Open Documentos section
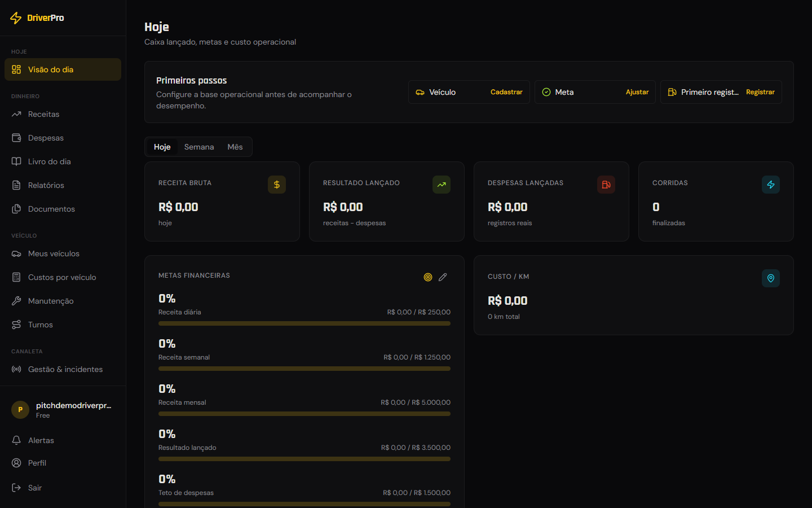 (x=63, y=209)
